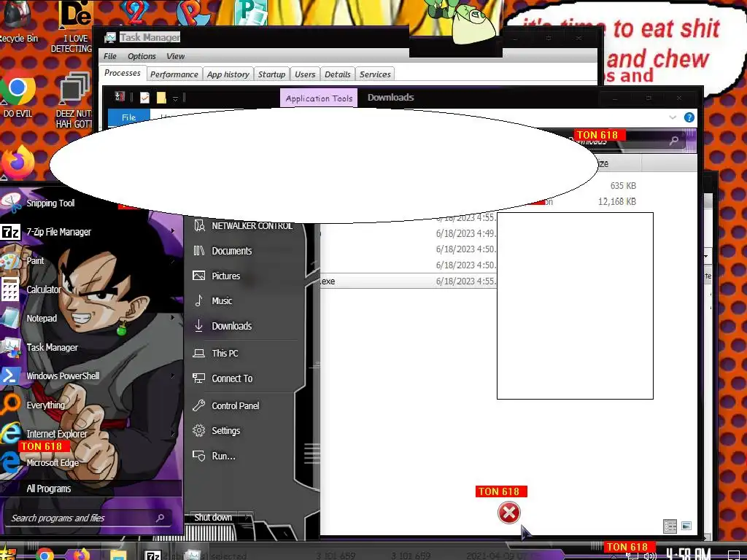Select the Recycle Bin desktop icon
Image resolution: width=747 pixels, height=560 pixels.
tap(18, 23)
